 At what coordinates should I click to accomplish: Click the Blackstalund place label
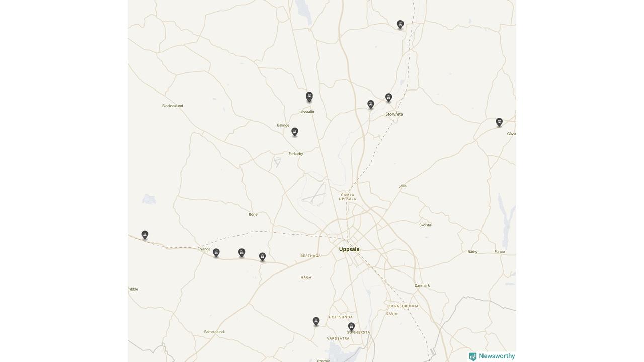pos(173,106)
